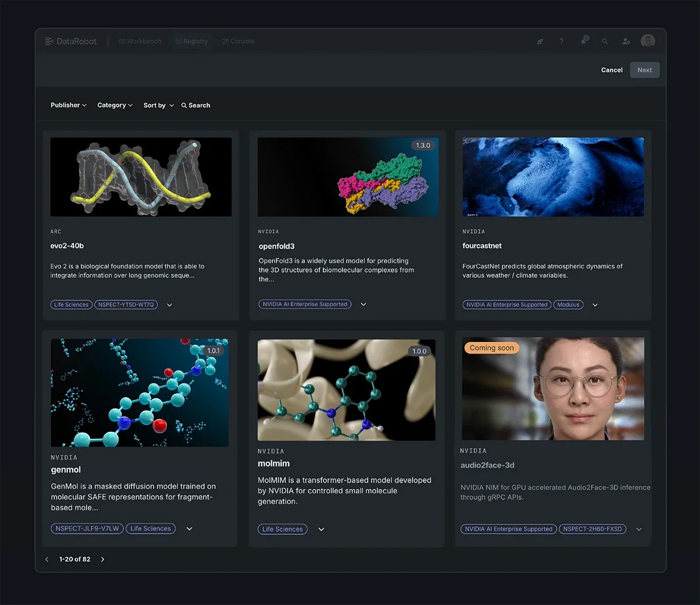Screen dimensions: 700x605
Task: Expand tags chevron on evo2-40b card
Action: [x=170, y=305]
